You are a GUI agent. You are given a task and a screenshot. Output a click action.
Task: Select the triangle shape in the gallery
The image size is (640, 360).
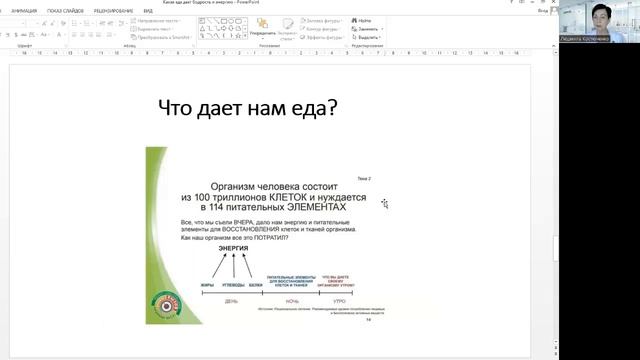pyautogui.click(x=202, y=29)
